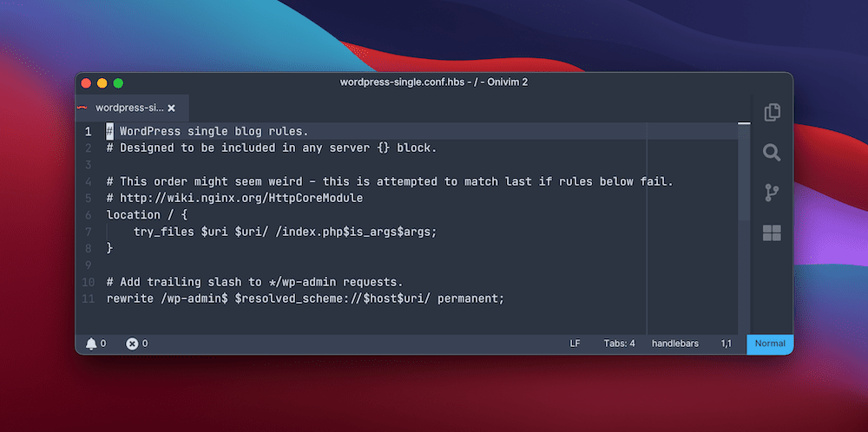Open the Search sidebar icon
The height and width of the screenshot is (432, 868).
point(772,152)
